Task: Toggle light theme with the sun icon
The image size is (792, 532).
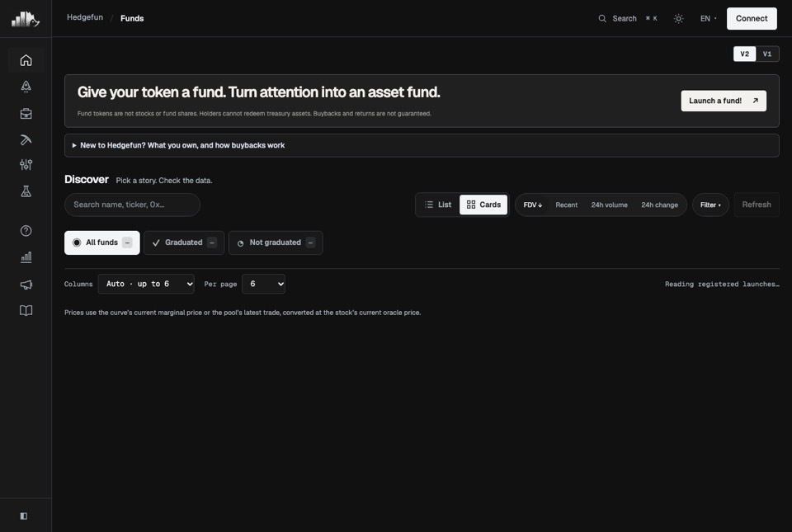Action: [678, 18]
